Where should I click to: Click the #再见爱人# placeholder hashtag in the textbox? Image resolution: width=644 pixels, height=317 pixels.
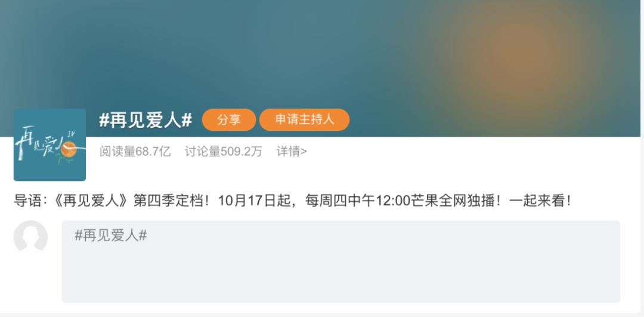click(110, 236)
